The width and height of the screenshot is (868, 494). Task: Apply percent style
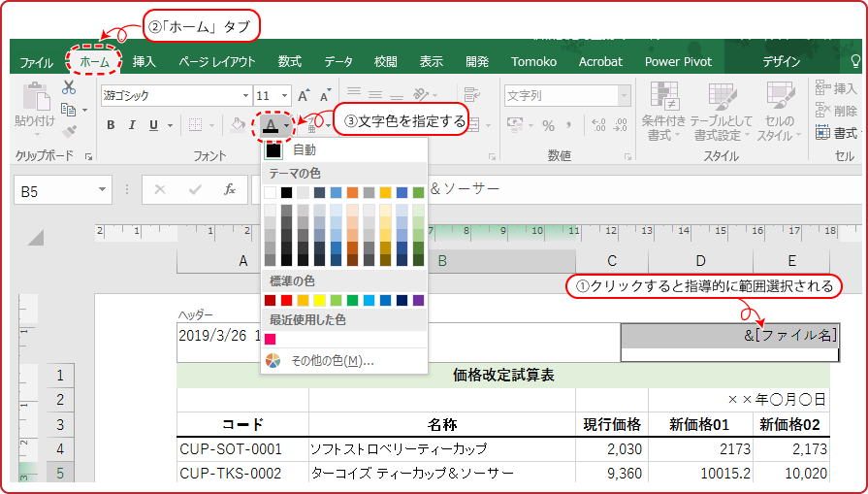pos(548,126)
